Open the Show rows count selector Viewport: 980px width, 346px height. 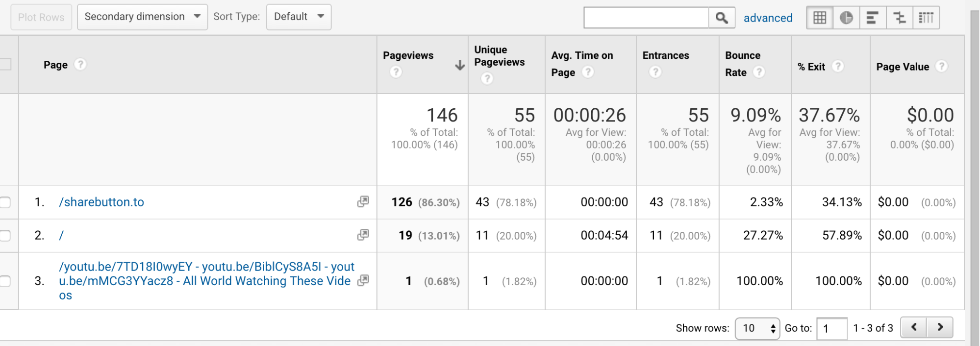coord(757,328)
